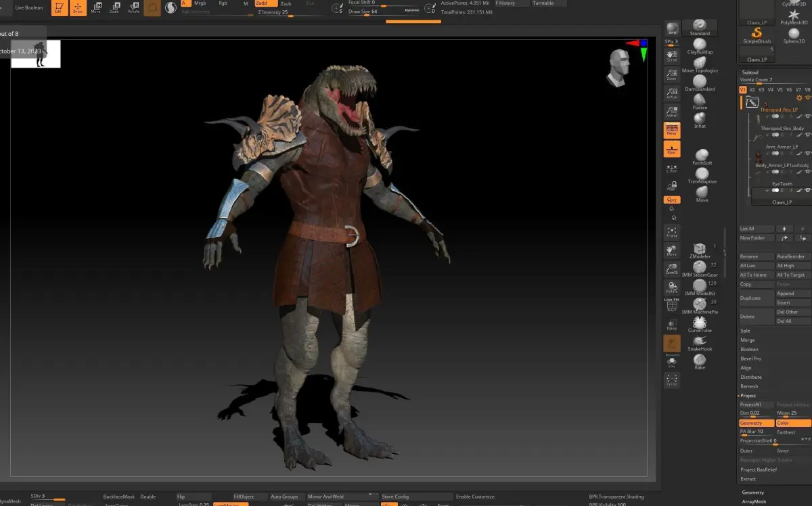Select the ClayBuildup brush
The width and height of the screenshot is (812, 506).
[x=700, y=46]
